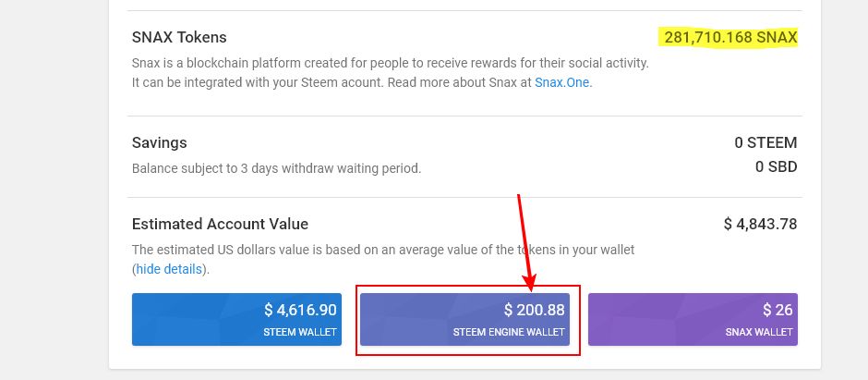Click the Savings section heading
This screenshot has width=868, height=380.
click(x=160, y=143)
